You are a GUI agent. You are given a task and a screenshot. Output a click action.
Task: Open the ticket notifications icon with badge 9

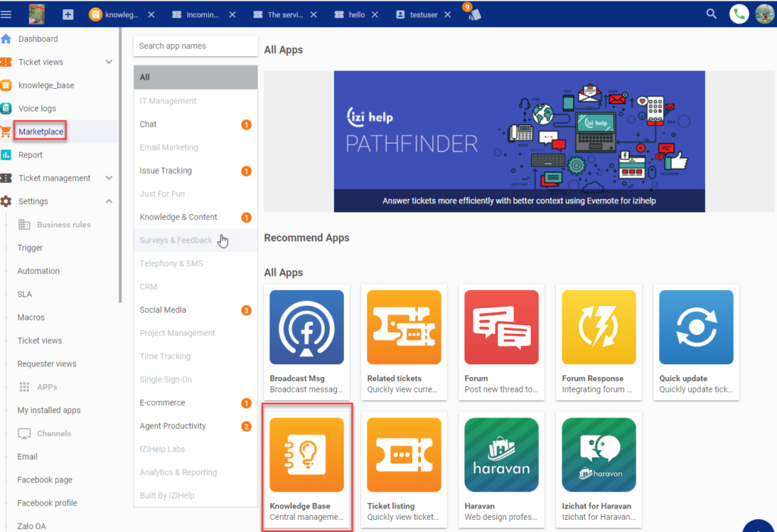[472, 12]
